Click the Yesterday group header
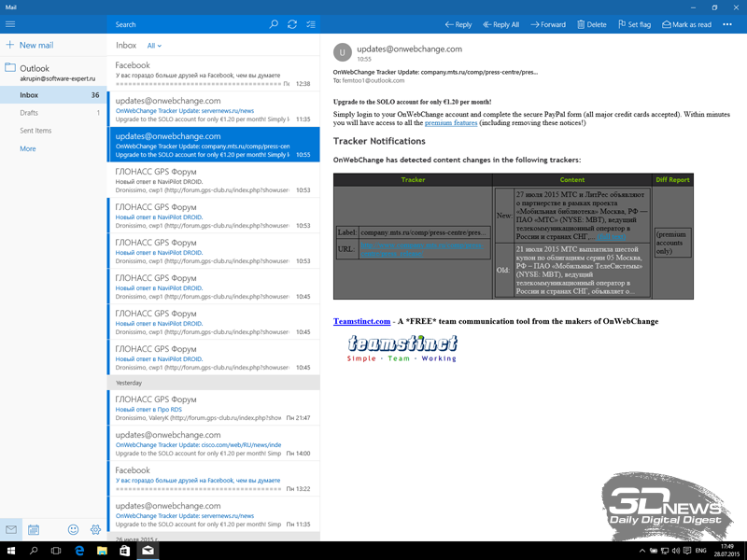Image resolution: width=747 pixels, height=560 pixels. [x=214, y=383]
